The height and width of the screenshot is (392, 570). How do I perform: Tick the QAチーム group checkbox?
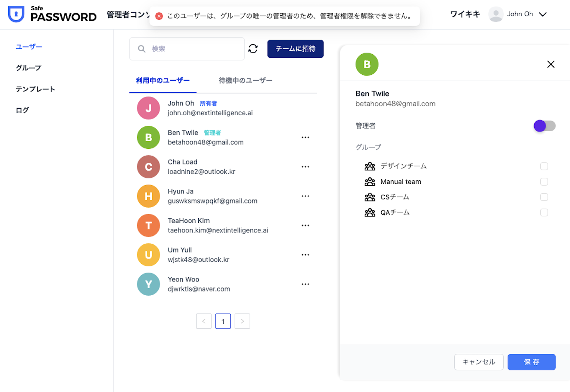click(544, 213)
